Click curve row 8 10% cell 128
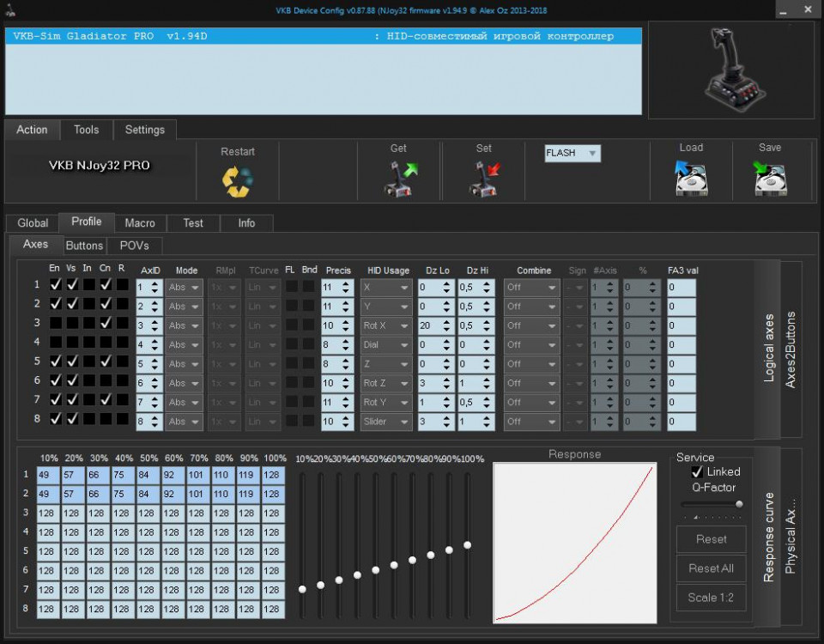This screenshot has width=824, height=644. click(x=48, y=610)
